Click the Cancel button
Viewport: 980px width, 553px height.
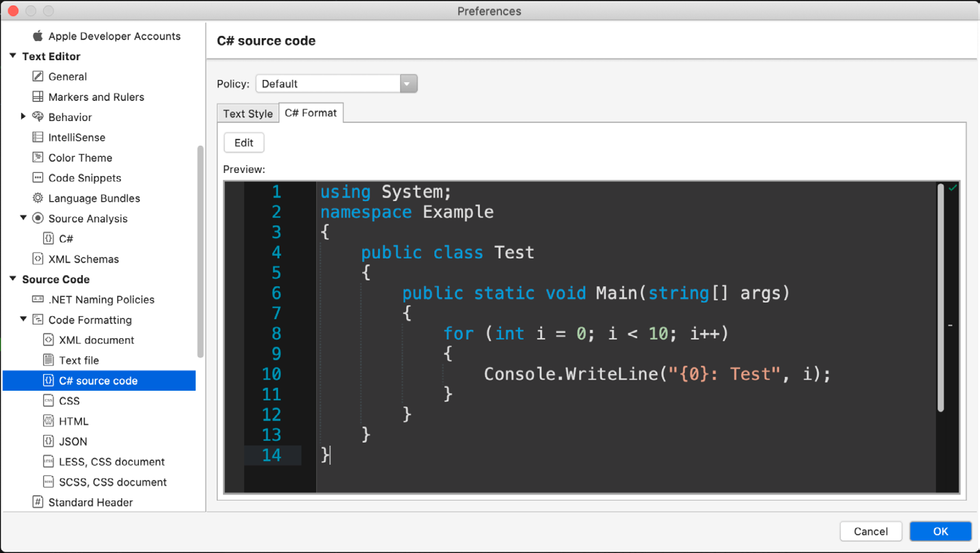tap(871, 532)
